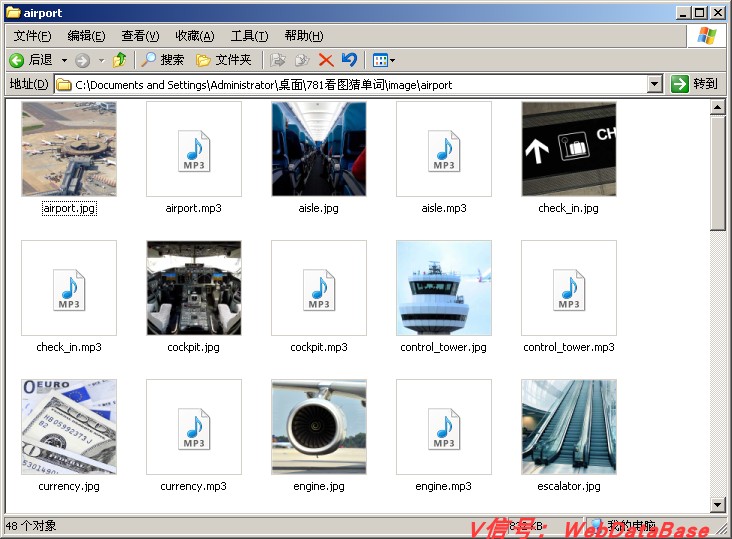Select the aisle.mp3 file icon
The width and height of the screenshot is (732, 539).
pyautogui.click(x=444, y=150)
